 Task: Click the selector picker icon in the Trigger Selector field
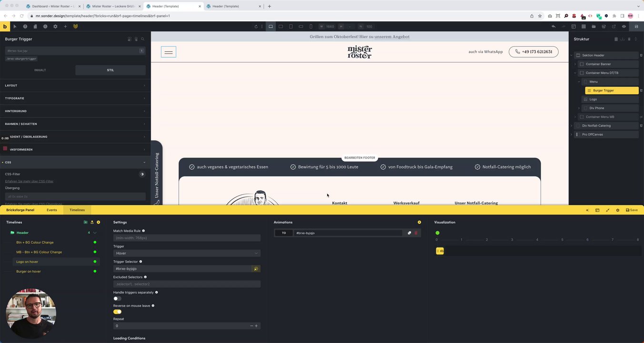pos(256,269)
